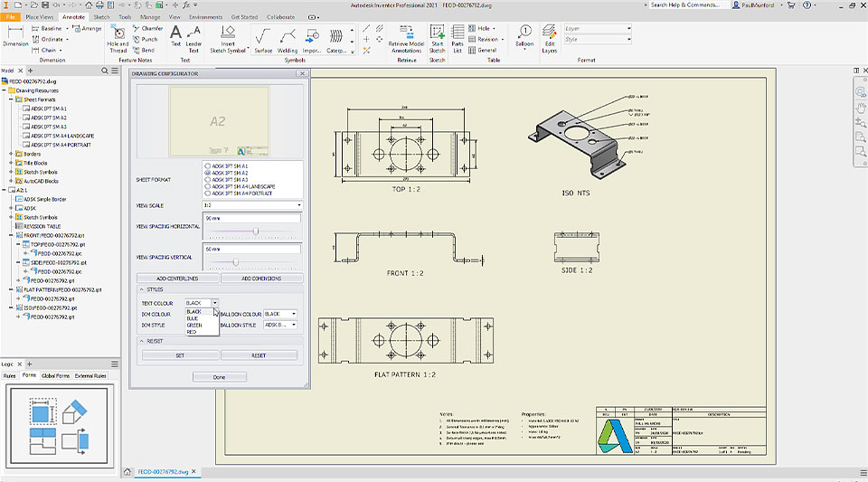The width and height of the screenshot is (868, 482).
Task: Click the SET button
Action: 180,355
